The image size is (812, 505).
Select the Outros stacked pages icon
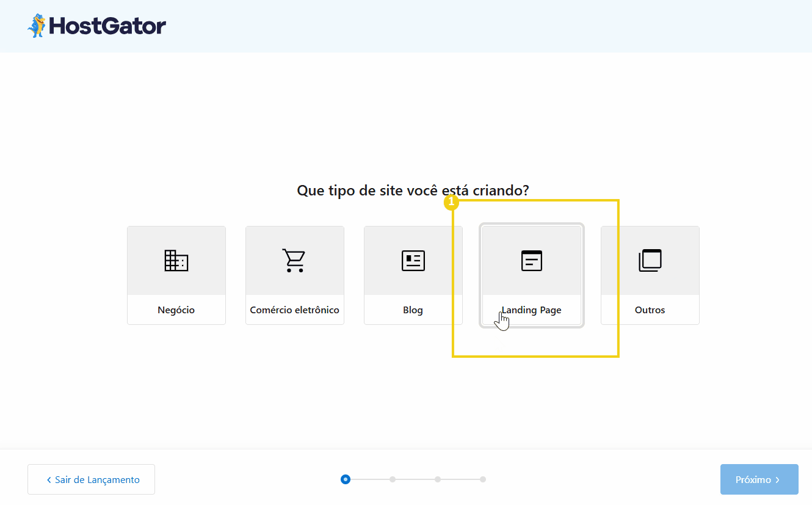(x=650, y=261)
